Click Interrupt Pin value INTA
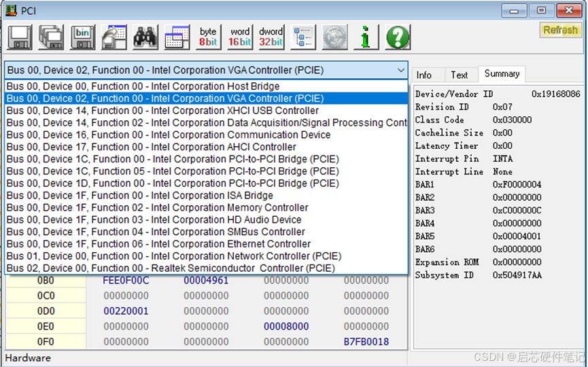The height and width of the screenshot is (367, 588). pyautogui.click(x=502, y=159)
